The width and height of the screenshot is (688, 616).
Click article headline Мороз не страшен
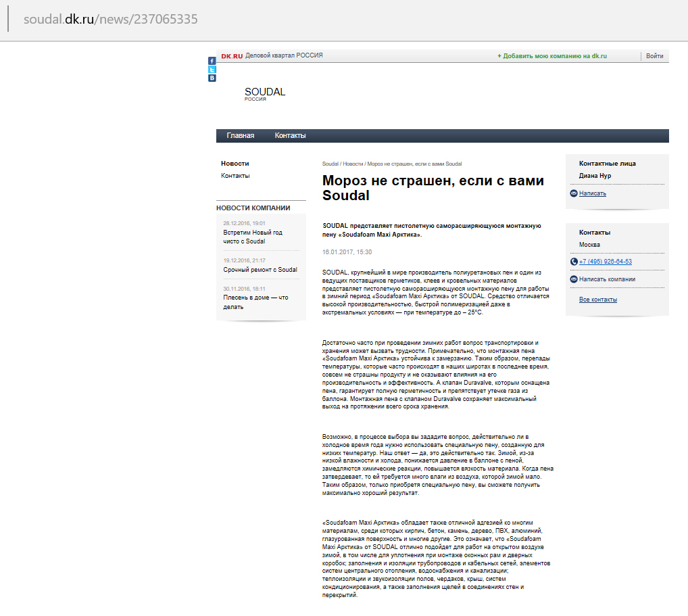pos(433,188)
